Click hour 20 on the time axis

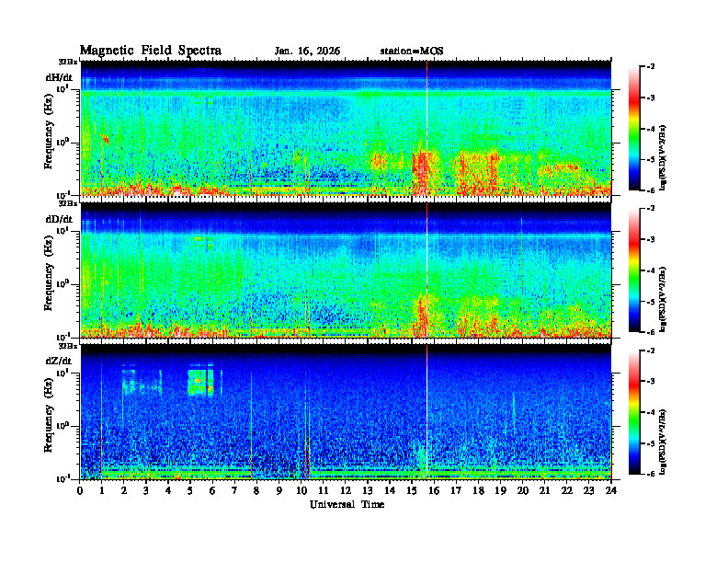[x=523, y=490]
